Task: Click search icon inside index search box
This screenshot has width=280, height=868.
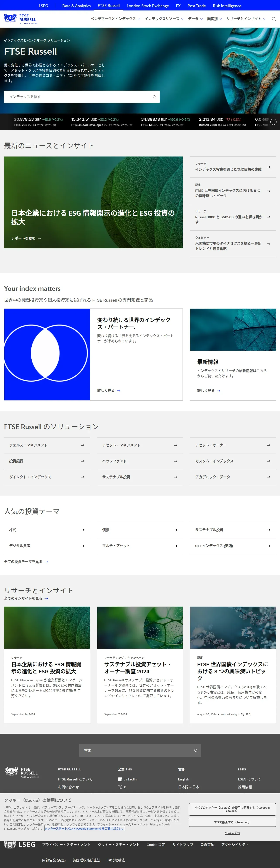Action: coord(154,97)
